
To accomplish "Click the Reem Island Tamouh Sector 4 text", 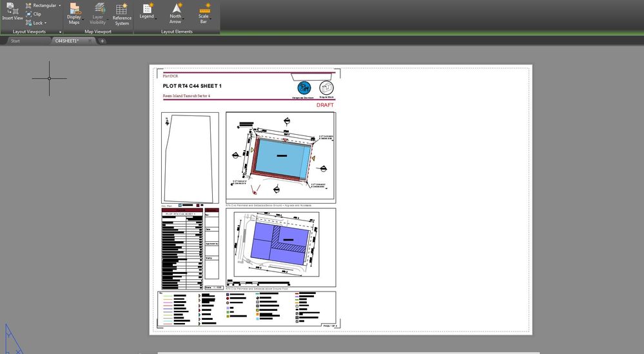I will point(186,96).
